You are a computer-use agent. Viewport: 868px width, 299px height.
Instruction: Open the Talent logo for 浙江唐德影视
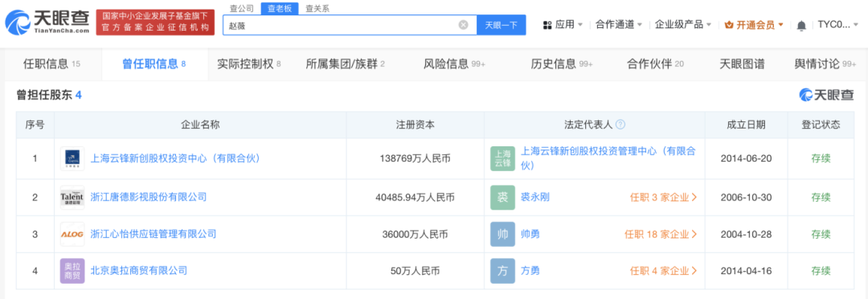[72, 197]
